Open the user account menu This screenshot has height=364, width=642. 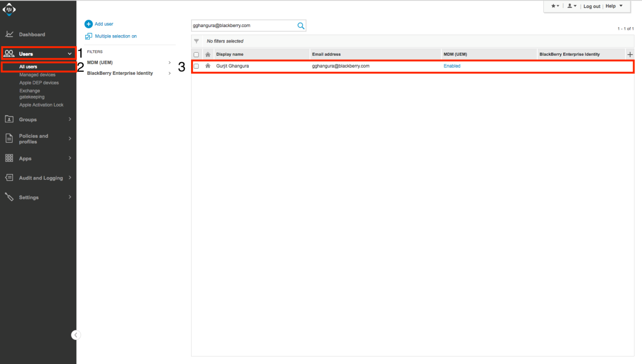(572, 6)
